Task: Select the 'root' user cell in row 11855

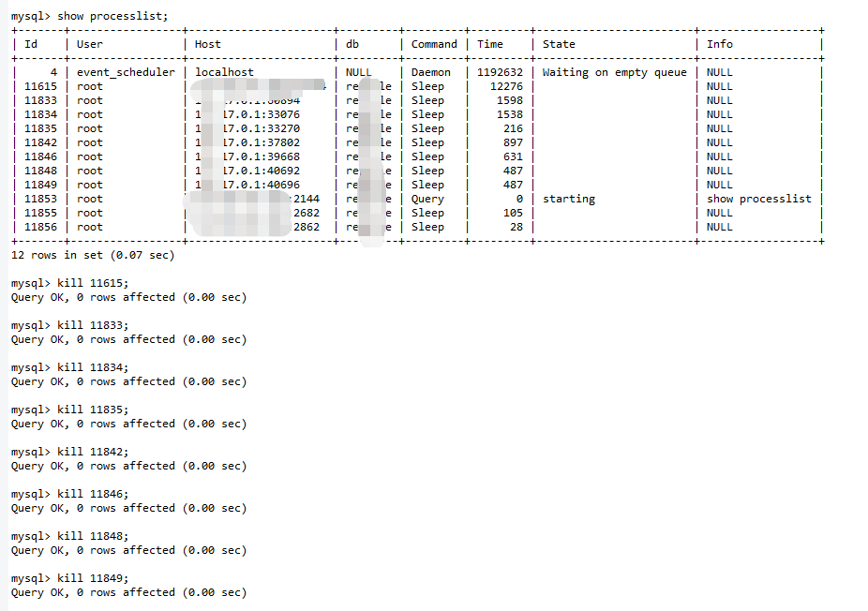Action: point(90,213)
